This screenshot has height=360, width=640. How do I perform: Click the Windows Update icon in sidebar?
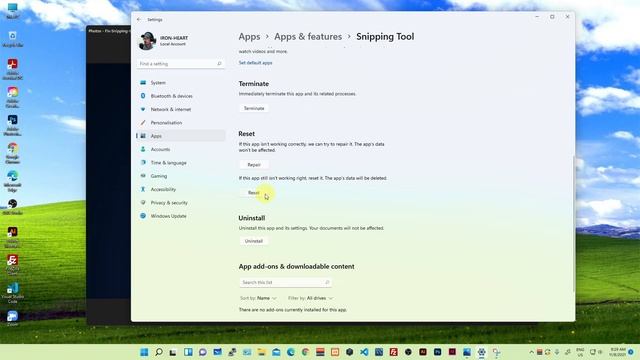click(x=143, y=216)
